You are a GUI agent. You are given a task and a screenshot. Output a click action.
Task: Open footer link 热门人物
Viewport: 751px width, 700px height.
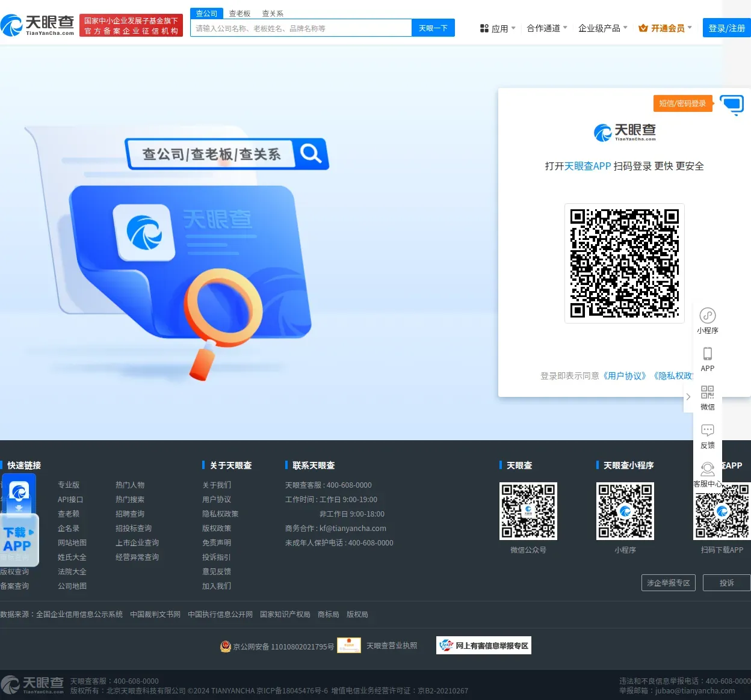coord(130,485)
